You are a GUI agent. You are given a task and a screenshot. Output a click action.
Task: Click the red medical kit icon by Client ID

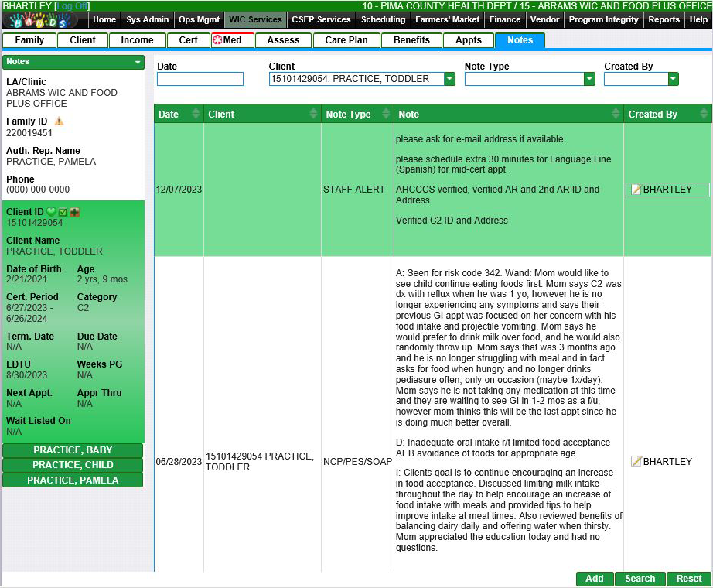[74, 212]
